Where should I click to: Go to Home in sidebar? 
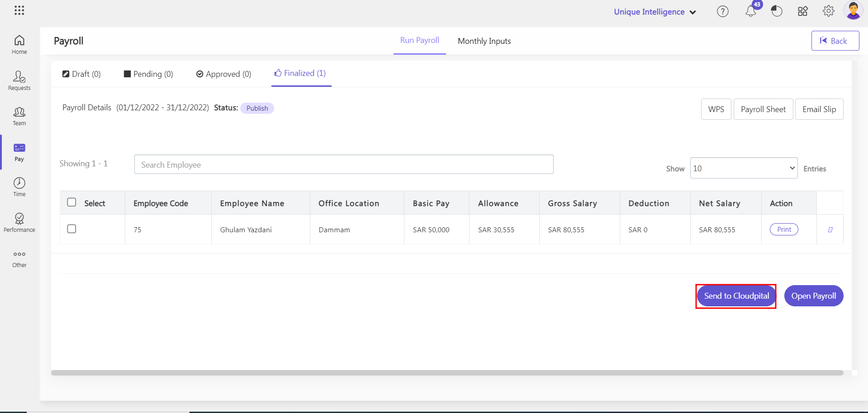click(x=19, y=45)
